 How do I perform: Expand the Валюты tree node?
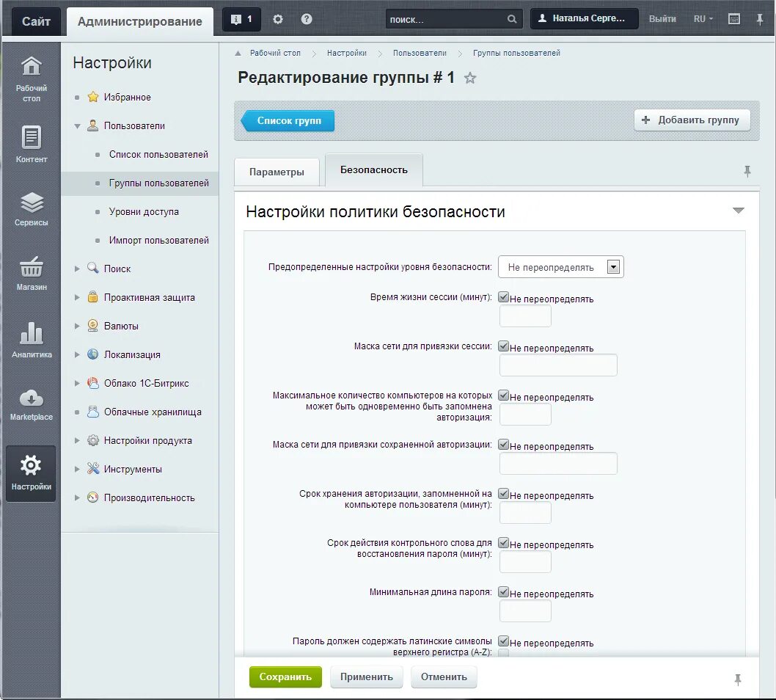[77, 327]
